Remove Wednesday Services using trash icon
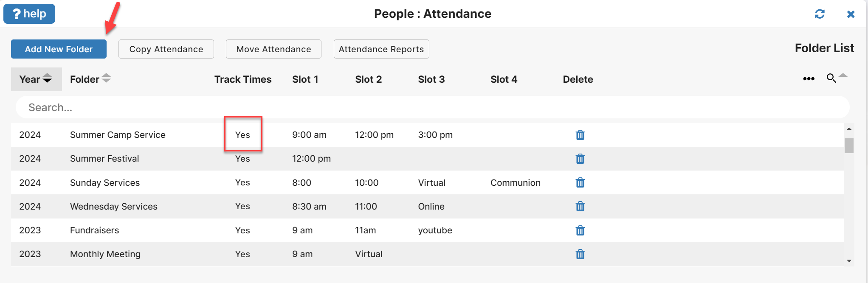This screenshot has width=868, height=283. [x=580, y=206]
